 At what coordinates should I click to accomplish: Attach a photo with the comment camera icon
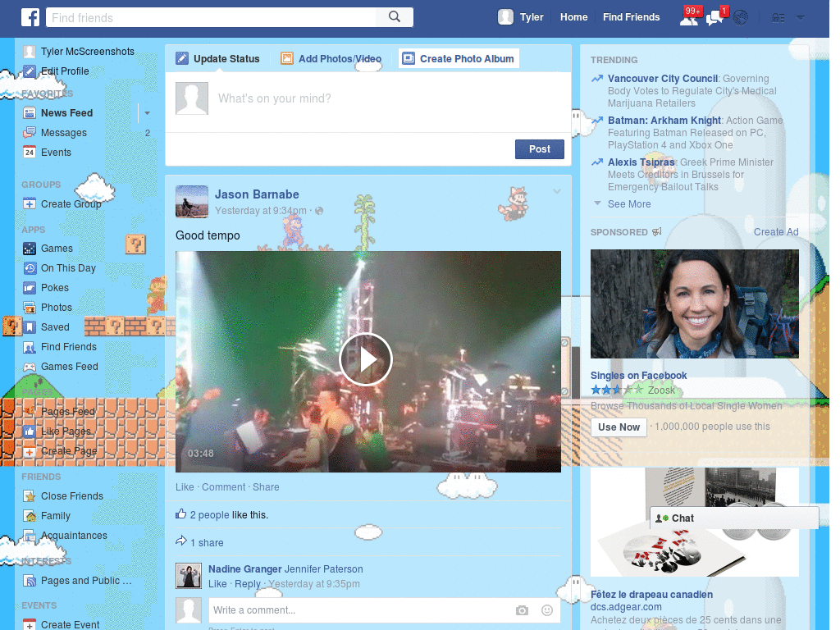pos(522,610)
